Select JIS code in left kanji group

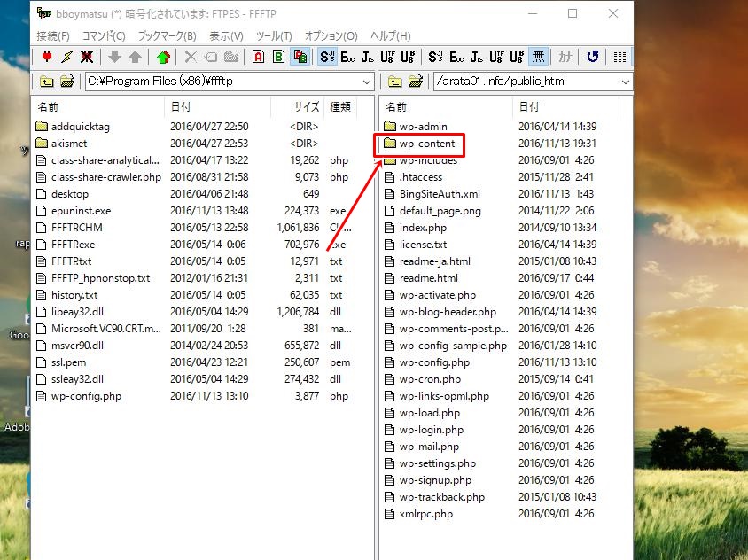point(368,57)
